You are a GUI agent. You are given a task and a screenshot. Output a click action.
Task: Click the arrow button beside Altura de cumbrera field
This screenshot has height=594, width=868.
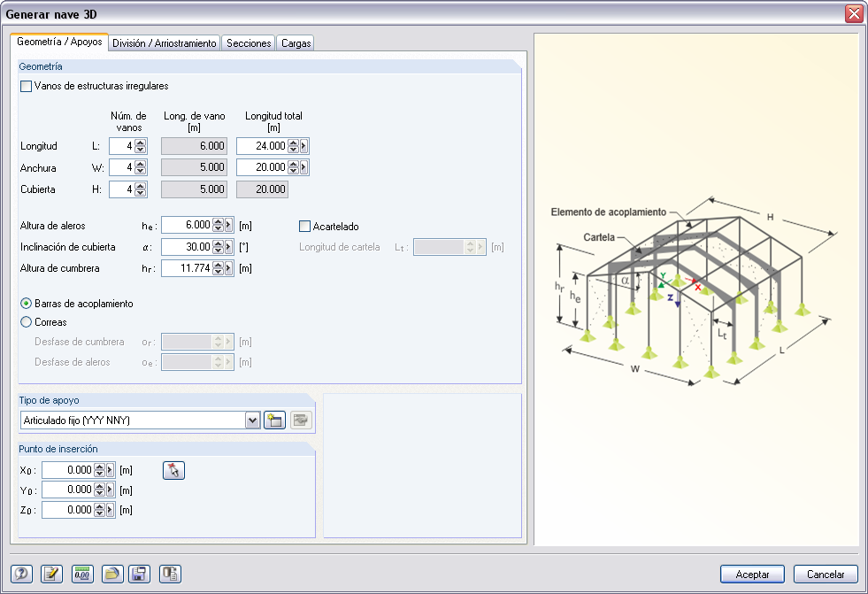(228, 268)
